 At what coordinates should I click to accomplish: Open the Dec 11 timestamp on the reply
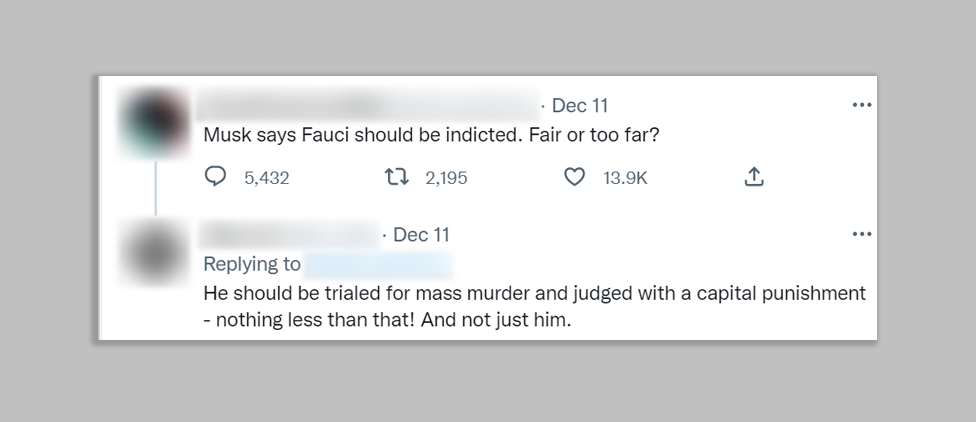pos(421,234)
